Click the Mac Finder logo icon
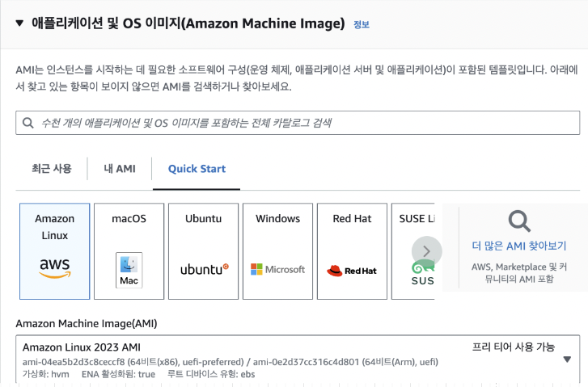The height and width of the screenshot is (387, 588). tap(129, 270)
